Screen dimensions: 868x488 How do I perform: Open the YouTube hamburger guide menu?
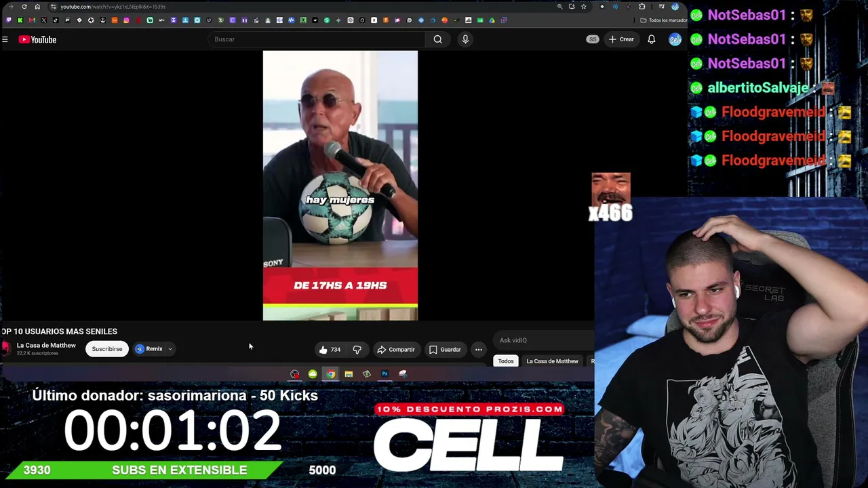pyautogui.click(x=5, y=39)
